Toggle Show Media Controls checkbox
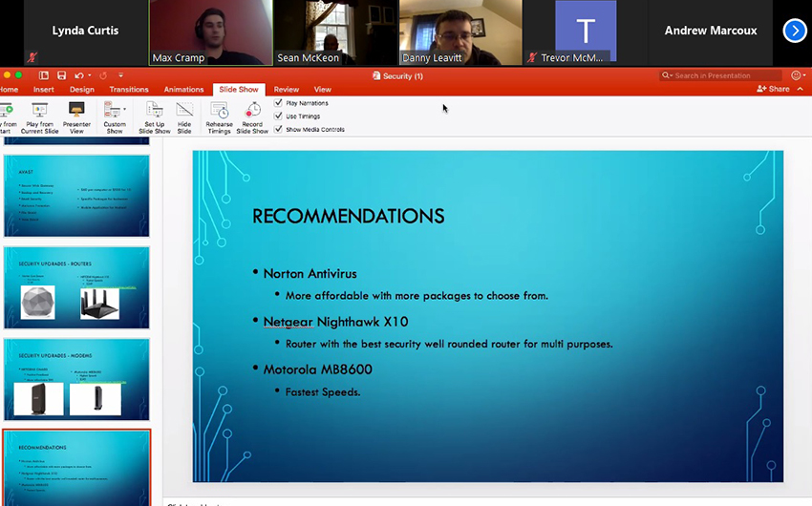This screenshot has width=812, height=506. (x=279, y=129)
